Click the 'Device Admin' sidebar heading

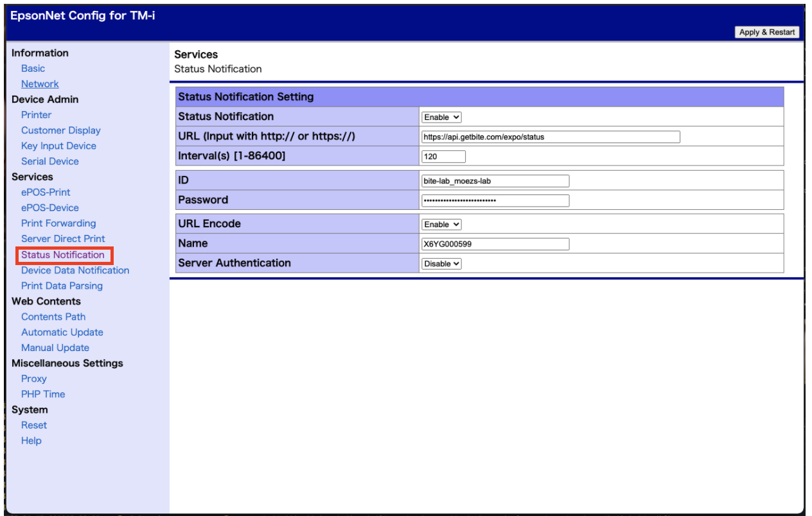[45, 99]
